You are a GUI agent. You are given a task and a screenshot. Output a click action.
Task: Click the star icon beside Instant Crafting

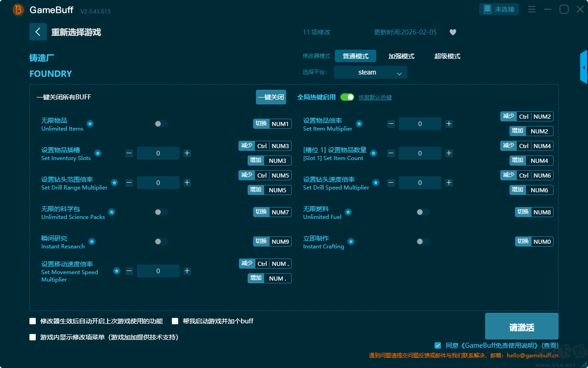(x=351, y=241)
